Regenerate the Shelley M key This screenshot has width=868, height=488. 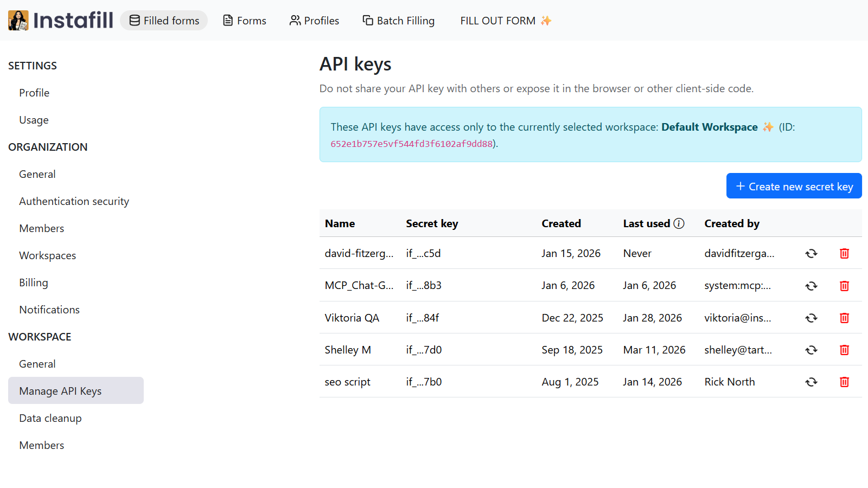click(810, 350)
